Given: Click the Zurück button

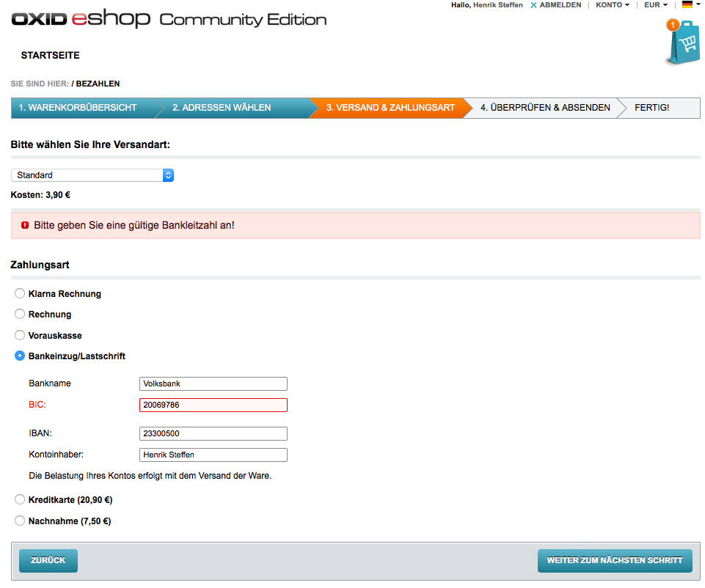Looking at the screenshot, I should tap(48, 560).
